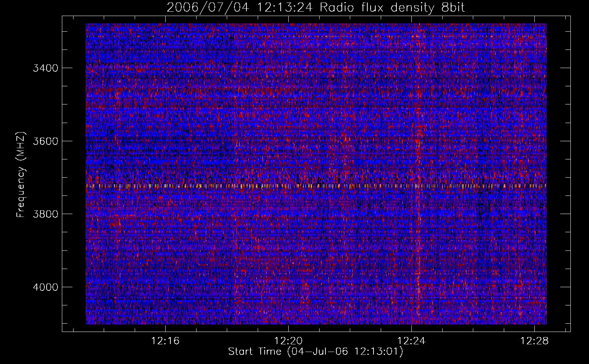Viewport: 589px width, 364px height.
Task: Click the bright vertical burst streak near 12:24
Action: 419,174
